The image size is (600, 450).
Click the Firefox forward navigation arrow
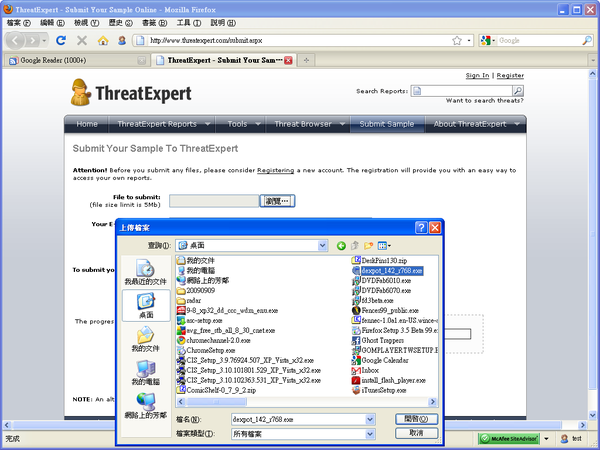tap(33, 40)
